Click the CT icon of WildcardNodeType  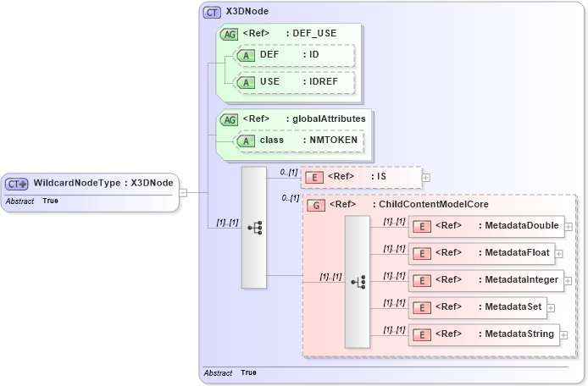point(16,184)
